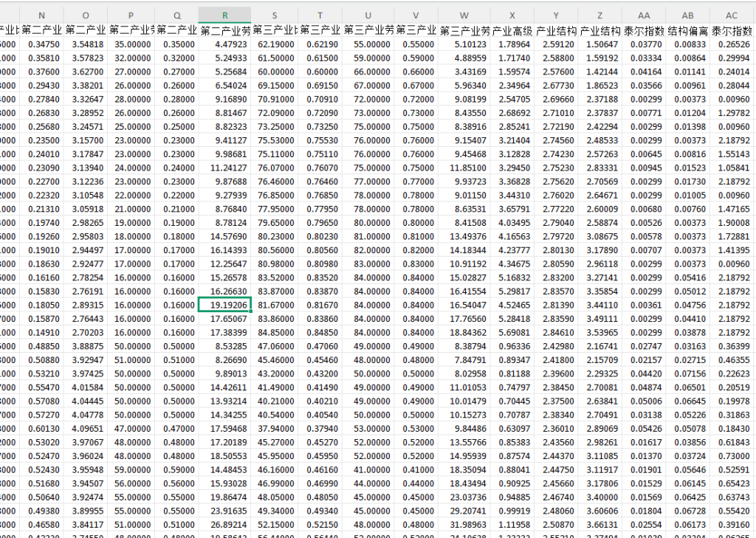Screen dimensions: 756x538
Task: Select column R header
Action: coord(224,15)
